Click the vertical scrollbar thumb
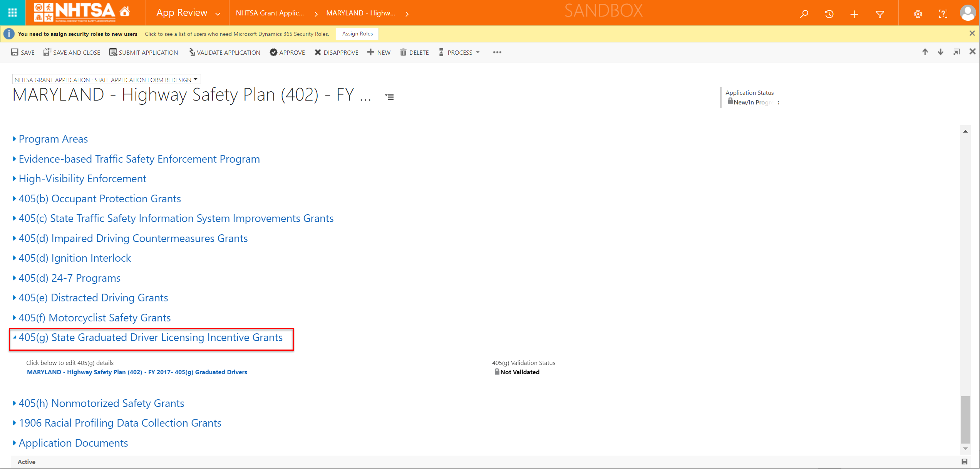Image resolution: width=980 pixels, height=469 pixels. 965,420
